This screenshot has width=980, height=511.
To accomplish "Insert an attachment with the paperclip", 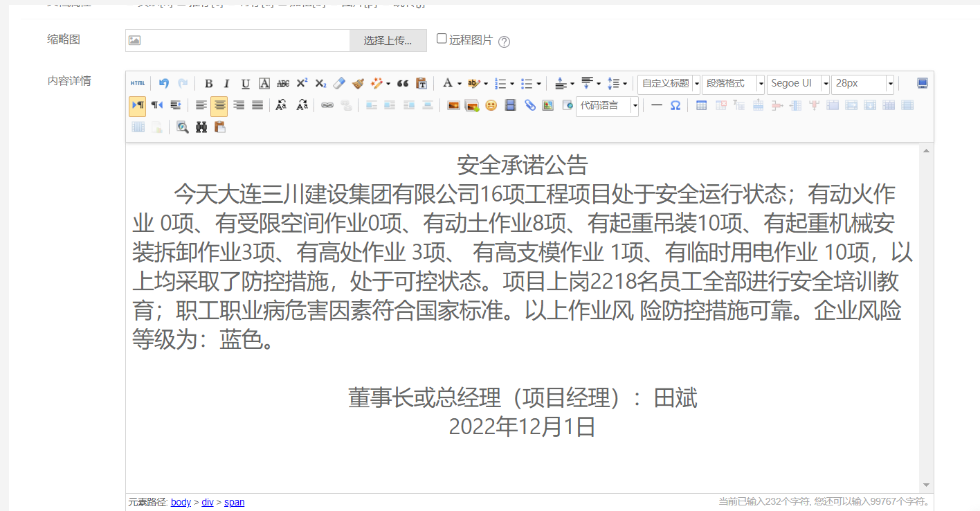I will 529,105.
